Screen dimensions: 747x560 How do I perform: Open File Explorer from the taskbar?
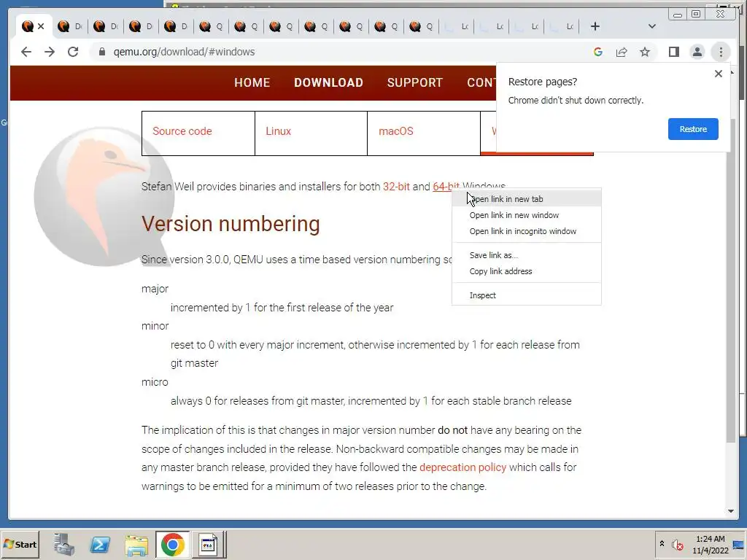pyautogui.click(x=136, y=544)
